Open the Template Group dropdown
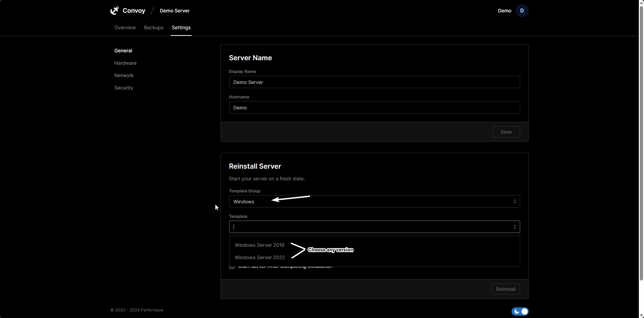Viewport: 644px width, 318px height. pyautogui.click(x=374, y=201)
